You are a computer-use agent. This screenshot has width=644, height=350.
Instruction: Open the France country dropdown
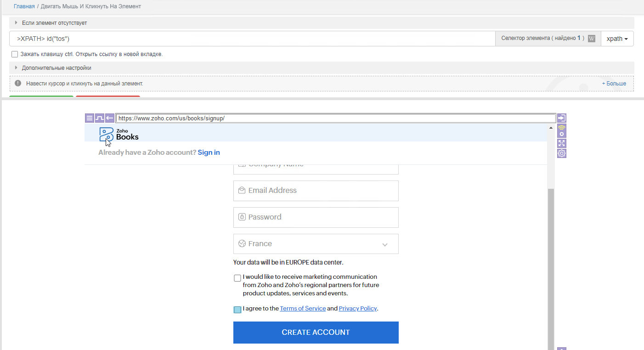pos(316,244)
